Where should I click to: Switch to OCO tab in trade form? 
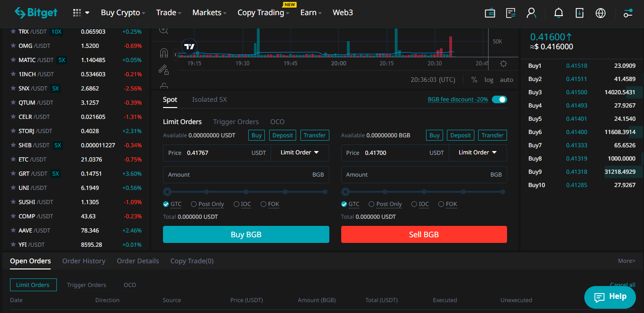coord(277,122)
